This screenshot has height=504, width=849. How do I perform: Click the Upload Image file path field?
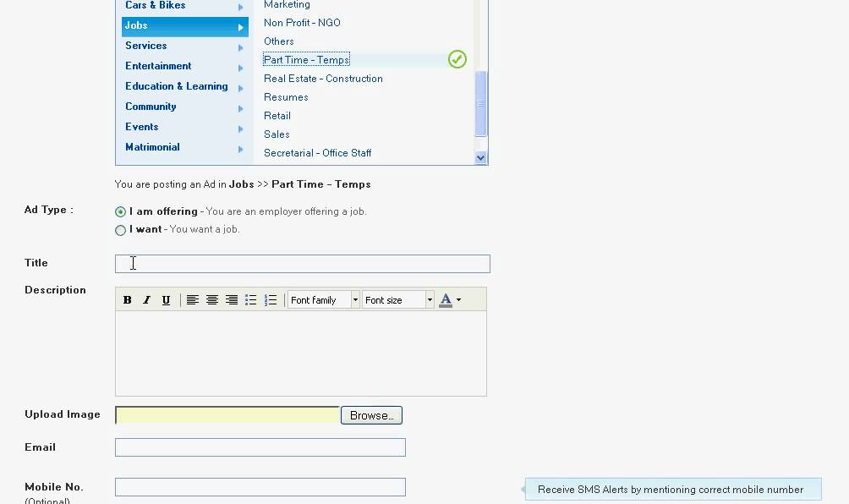tap(227, 415)
